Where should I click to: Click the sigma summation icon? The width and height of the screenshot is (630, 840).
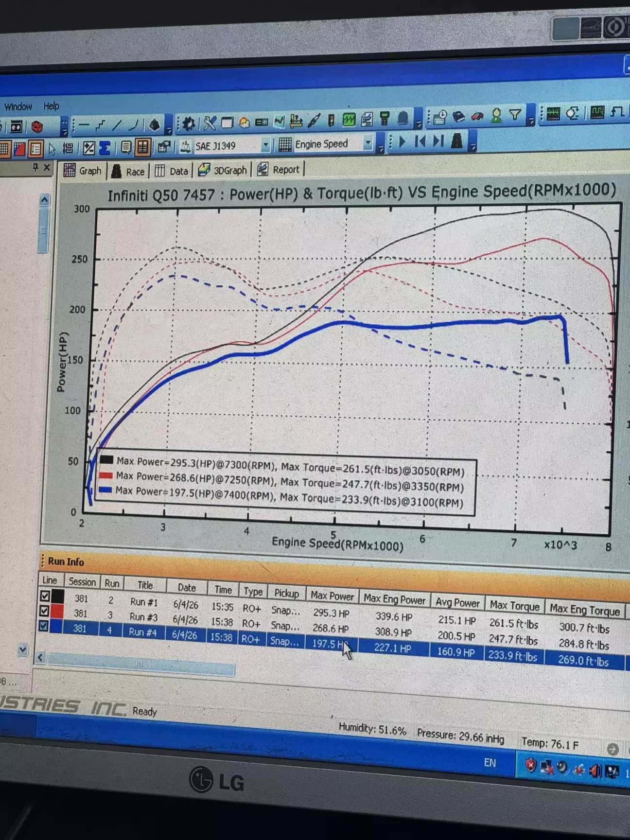pyautogui.click(x=105, y=148)
